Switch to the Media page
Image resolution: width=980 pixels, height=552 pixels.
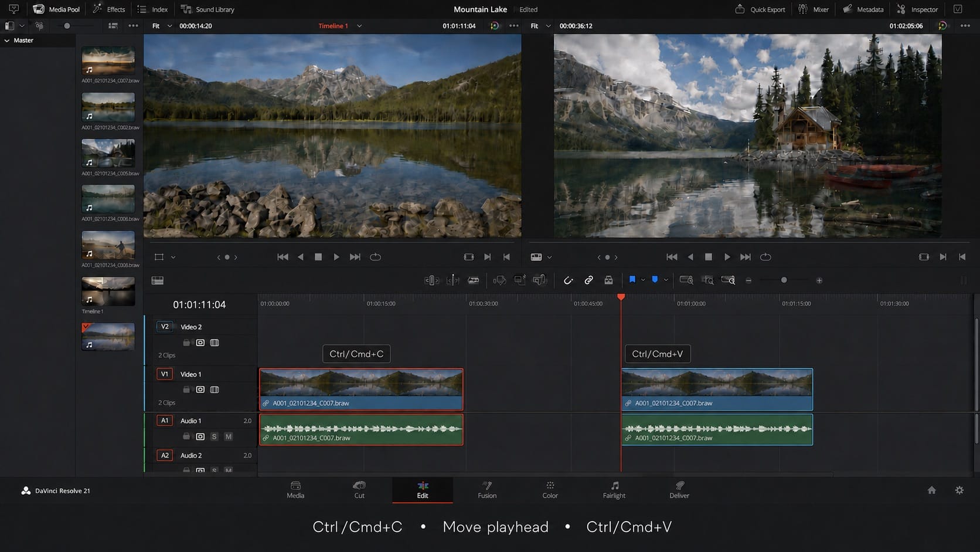295,490
